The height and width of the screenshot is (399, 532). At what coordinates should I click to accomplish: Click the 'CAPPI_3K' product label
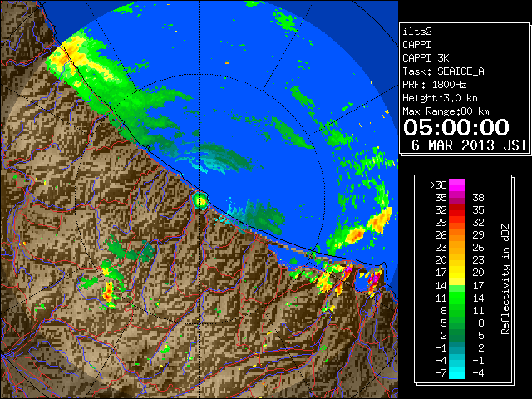point(426,58)
